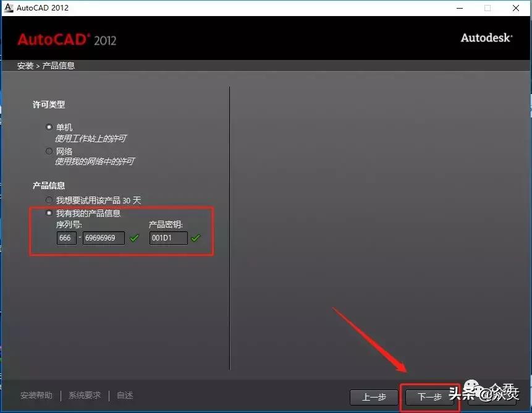
Task: Select the 单机 license type option
Action: click(x=49, y=127)
